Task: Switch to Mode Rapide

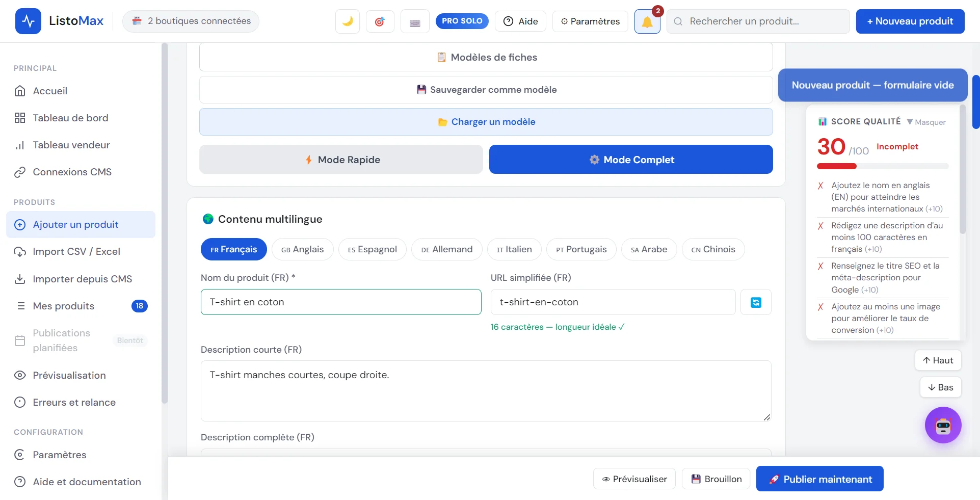Action: click(341, 160)
